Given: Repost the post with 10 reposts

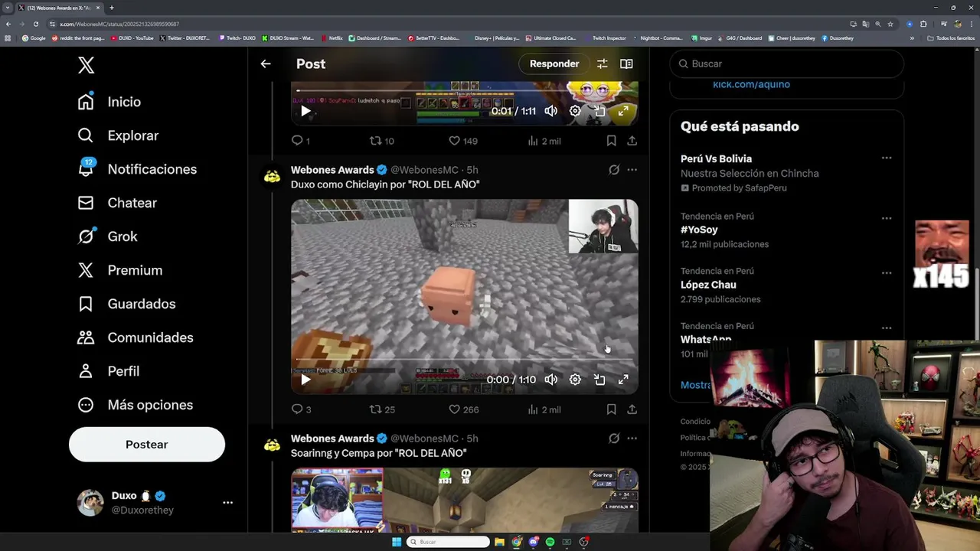Looking at the screenshot, I should tap(382, 141).
